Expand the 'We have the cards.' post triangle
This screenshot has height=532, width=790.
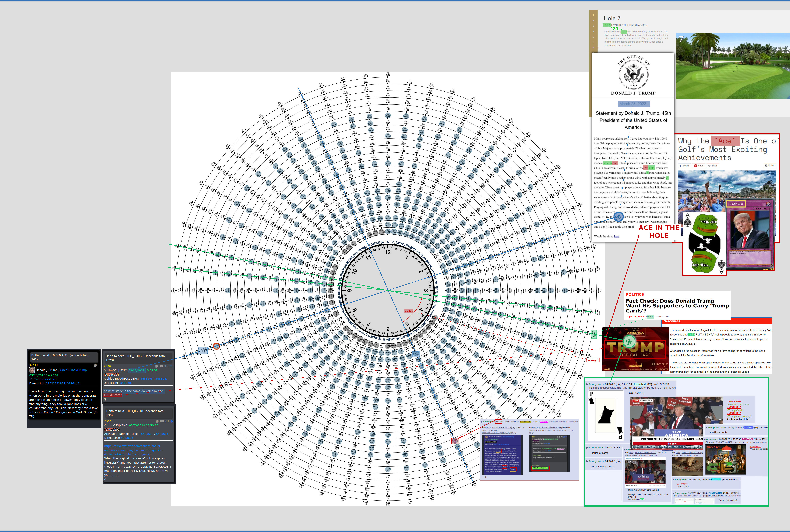pyautogui.click(x=587, y=461)
